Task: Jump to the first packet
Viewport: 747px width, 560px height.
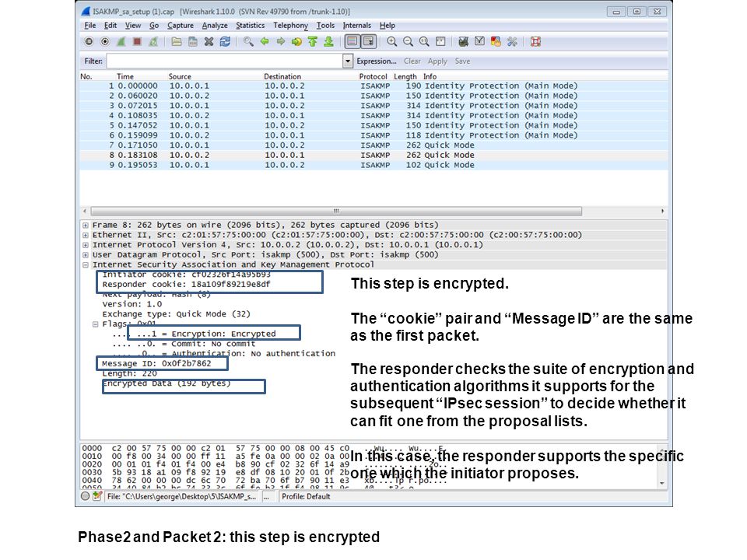Action: [313, 42]
